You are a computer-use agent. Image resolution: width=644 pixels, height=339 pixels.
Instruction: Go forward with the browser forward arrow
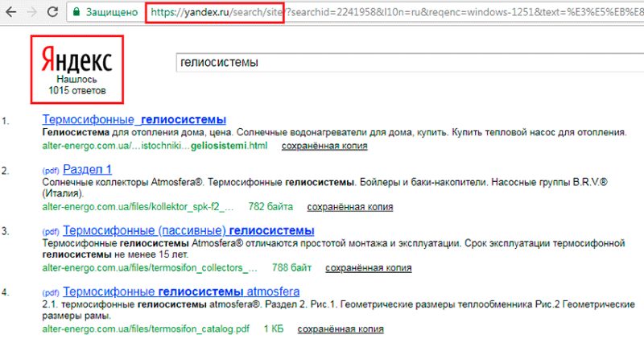[31, 11]
